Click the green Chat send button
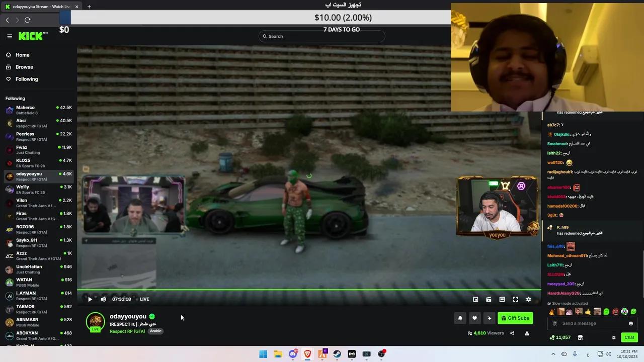The width and height of the screenshot is (644, 362). [629, 337]
